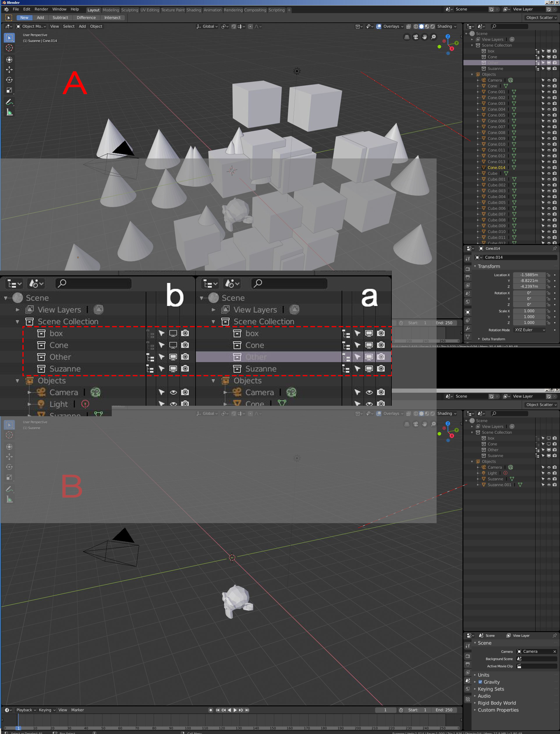Select the Annotate tool in top viewport toolbar

click(9, 102)
